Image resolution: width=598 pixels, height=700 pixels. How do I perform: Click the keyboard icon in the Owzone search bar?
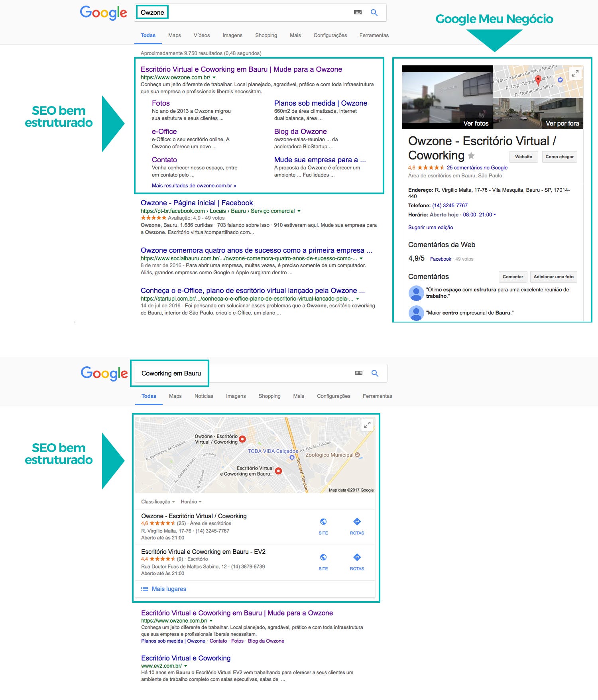click(x=358, y=12)
